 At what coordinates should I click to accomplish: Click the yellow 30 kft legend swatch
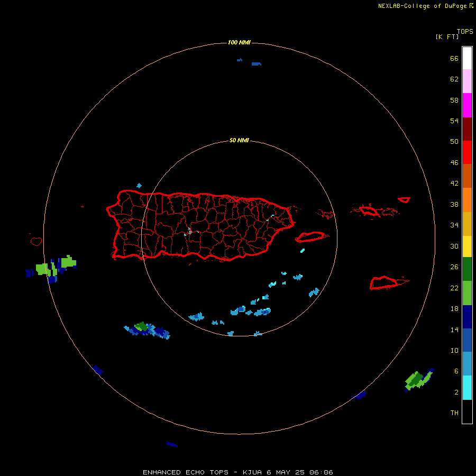pos(467,246)
